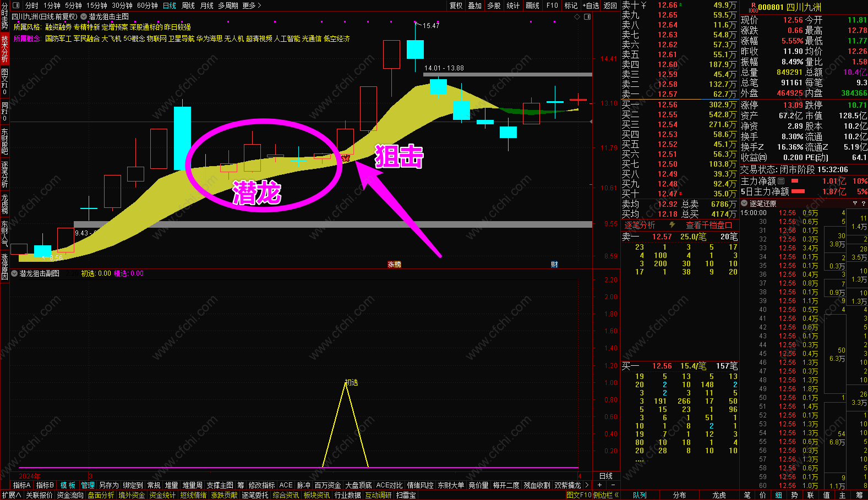
Task: Click the red star signal marker on the candlestick
Action: pos(346,158)
